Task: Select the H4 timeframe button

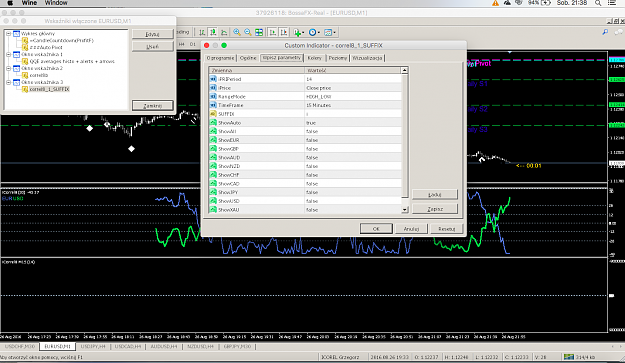Action: coord(182,44)
